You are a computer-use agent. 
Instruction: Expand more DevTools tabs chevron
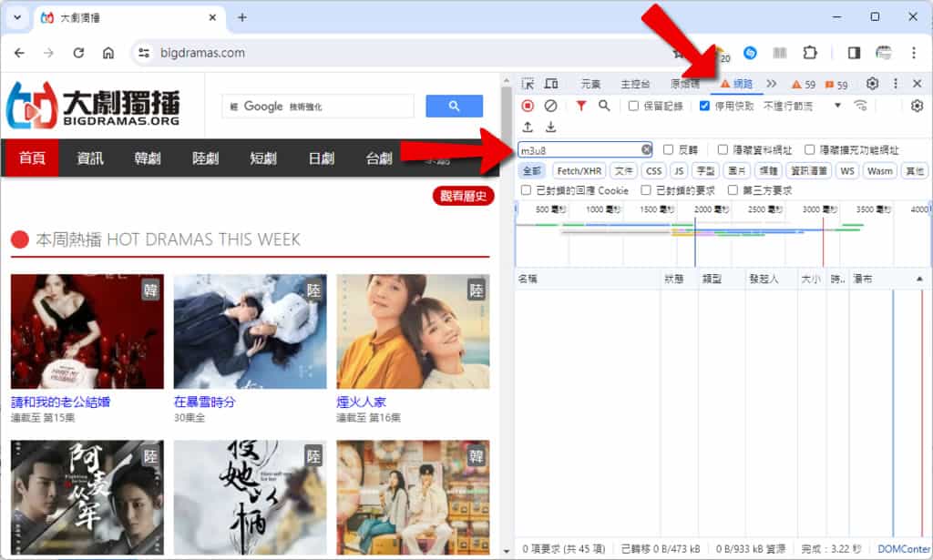click(771, 84)
